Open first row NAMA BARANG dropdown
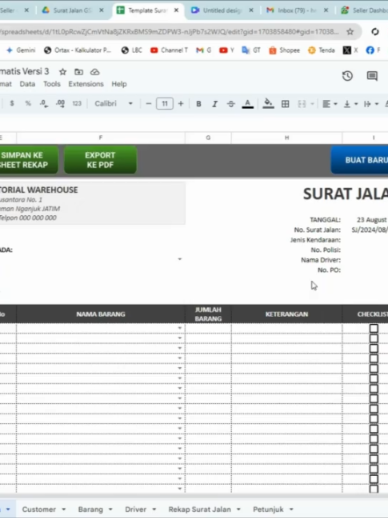Image resolution: width=388 pixels, height=518 pixels. point(180,328)
